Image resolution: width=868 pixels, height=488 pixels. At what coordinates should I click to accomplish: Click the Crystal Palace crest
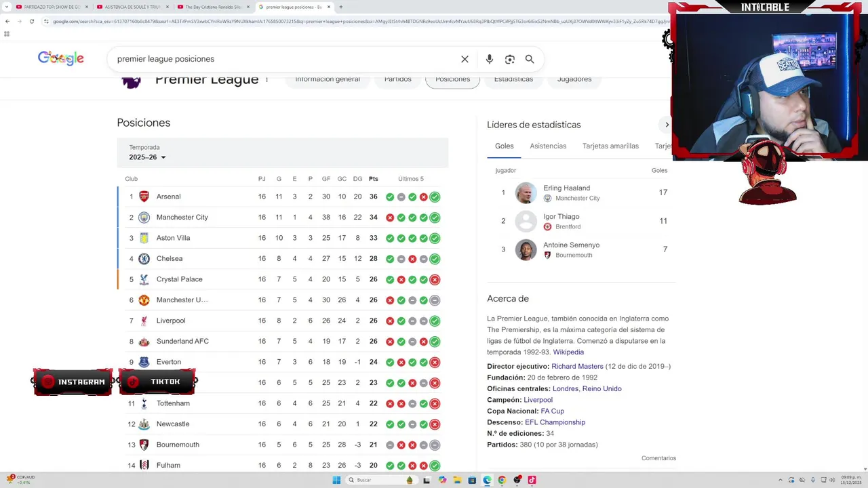click(144, 279)
